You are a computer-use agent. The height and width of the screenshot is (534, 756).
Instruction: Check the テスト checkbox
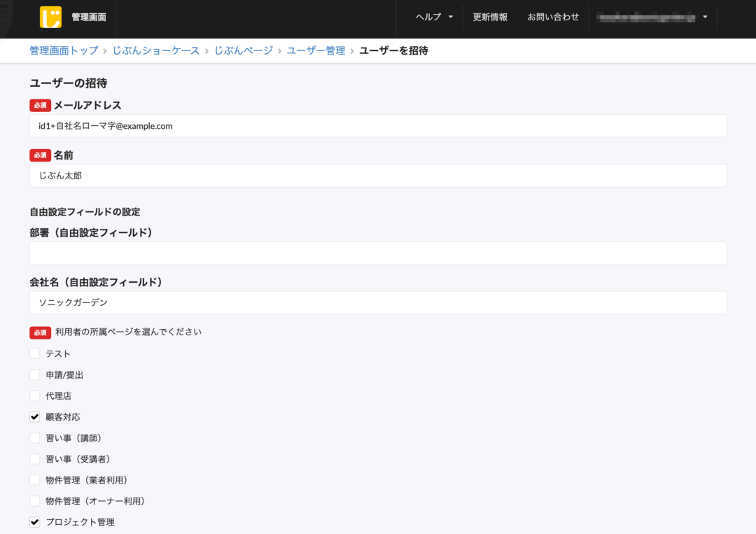click(x=35, y=354)
